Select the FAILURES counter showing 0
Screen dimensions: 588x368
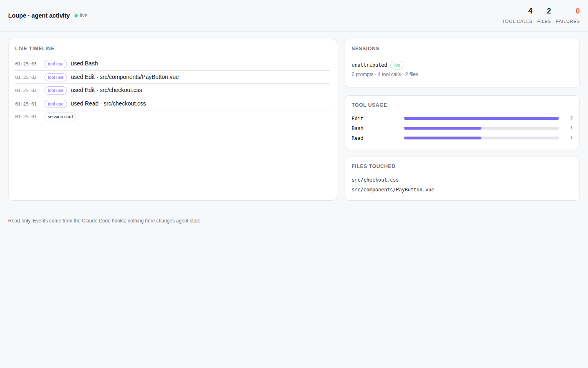[568, 15]
